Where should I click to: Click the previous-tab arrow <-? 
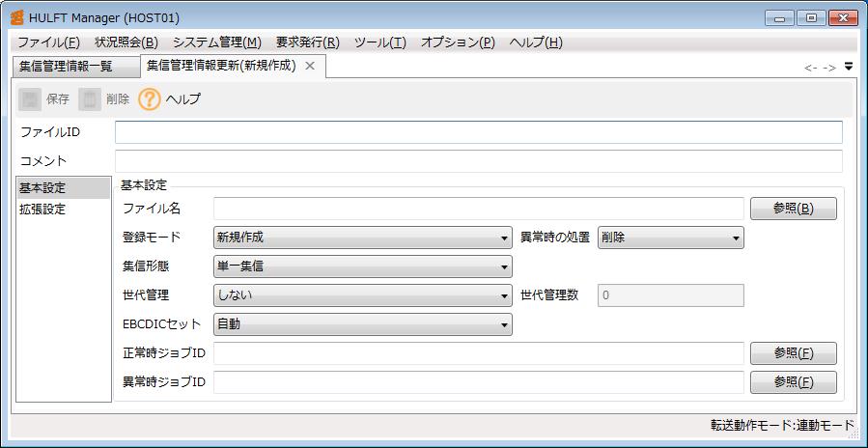(x=811, y=68)
